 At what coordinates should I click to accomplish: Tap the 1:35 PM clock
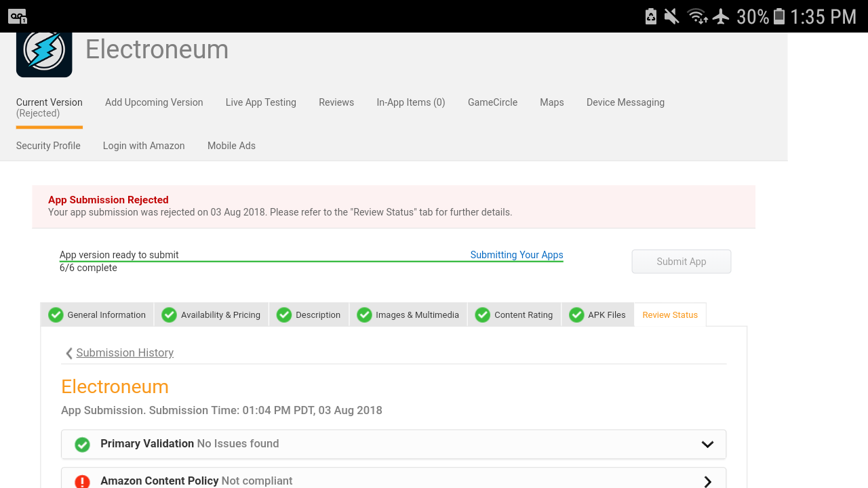(x=823, y=16)
